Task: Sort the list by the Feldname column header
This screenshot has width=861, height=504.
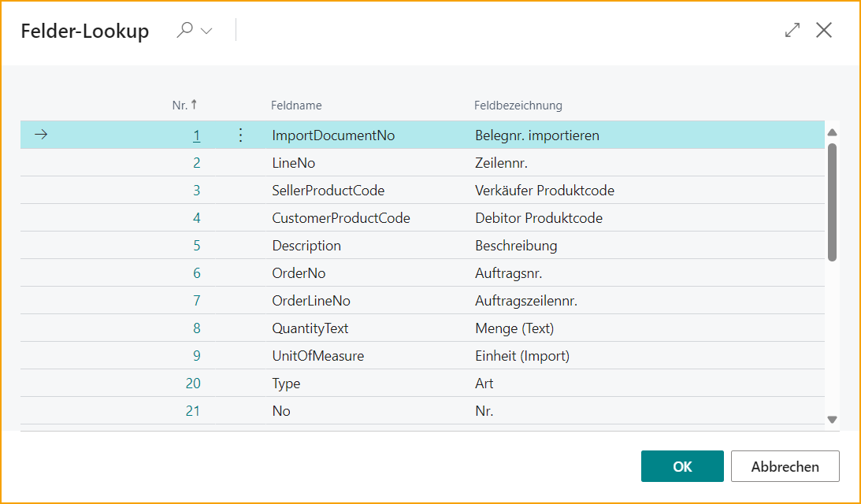Action: click(x=295, y=105)
